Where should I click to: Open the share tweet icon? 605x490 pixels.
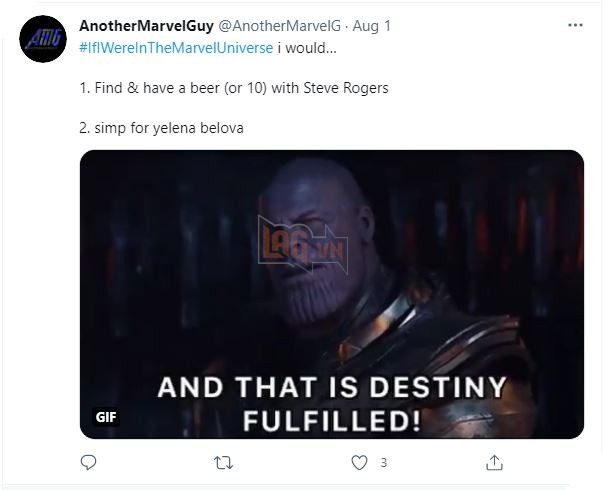(x=494, y=463)
